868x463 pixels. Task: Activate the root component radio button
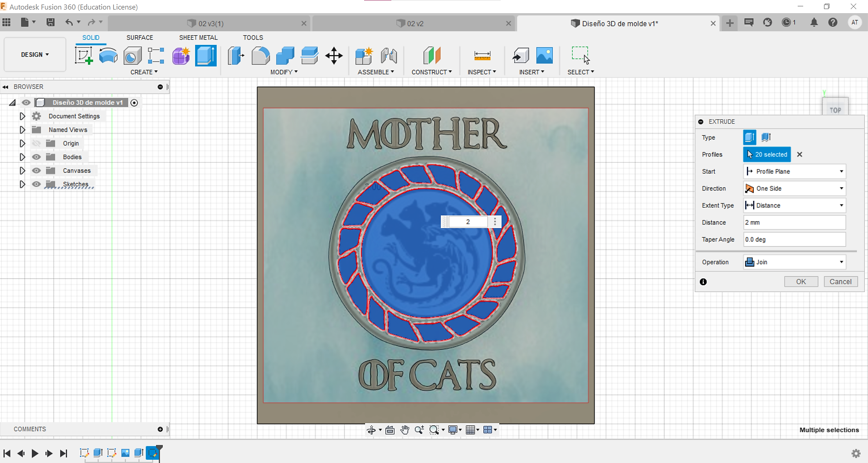(x=134, y=103)
